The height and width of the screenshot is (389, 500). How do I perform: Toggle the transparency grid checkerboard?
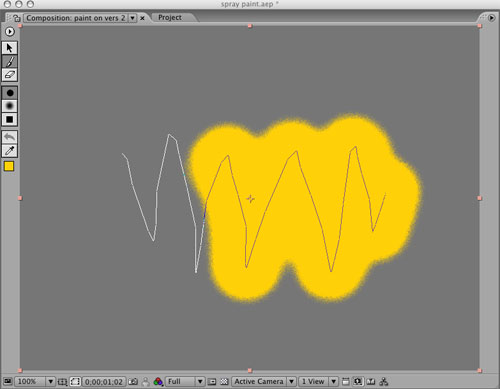click(224, 382)
